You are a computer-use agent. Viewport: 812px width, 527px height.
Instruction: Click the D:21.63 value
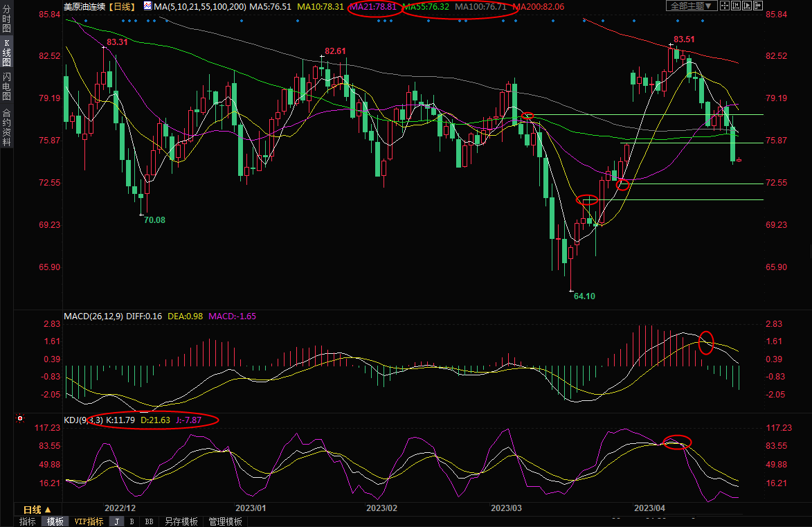[x=155, y=420]
